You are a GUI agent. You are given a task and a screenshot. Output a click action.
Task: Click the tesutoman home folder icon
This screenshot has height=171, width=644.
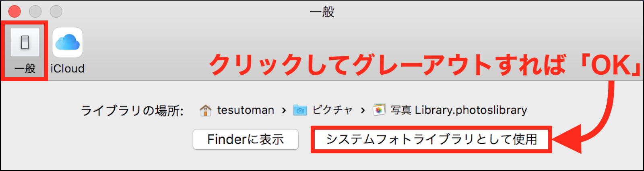point(205,110)
